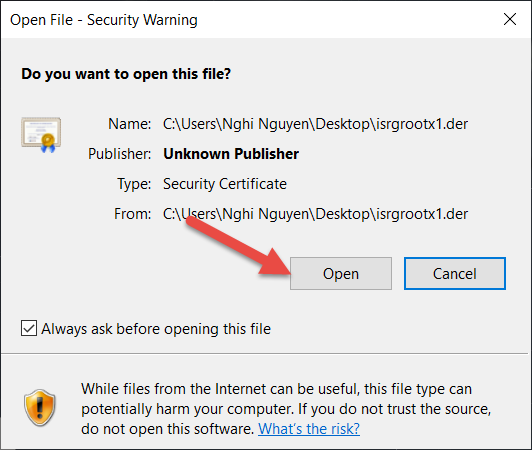Screen dimensions: 532x450
Task: Click the Publisher: field label
Action: pyautogui.click(x=119, y=154)
